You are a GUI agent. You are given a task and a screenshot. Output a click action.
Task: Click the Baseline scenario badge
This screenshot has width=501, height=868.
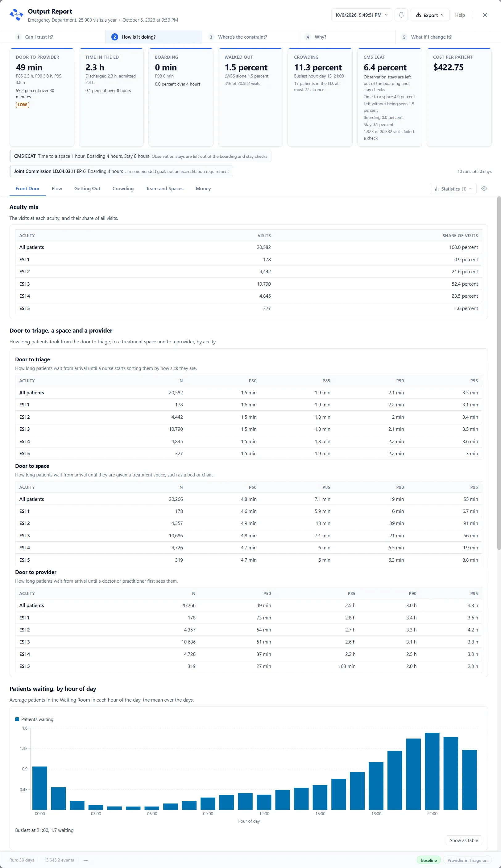coord(429,860)
